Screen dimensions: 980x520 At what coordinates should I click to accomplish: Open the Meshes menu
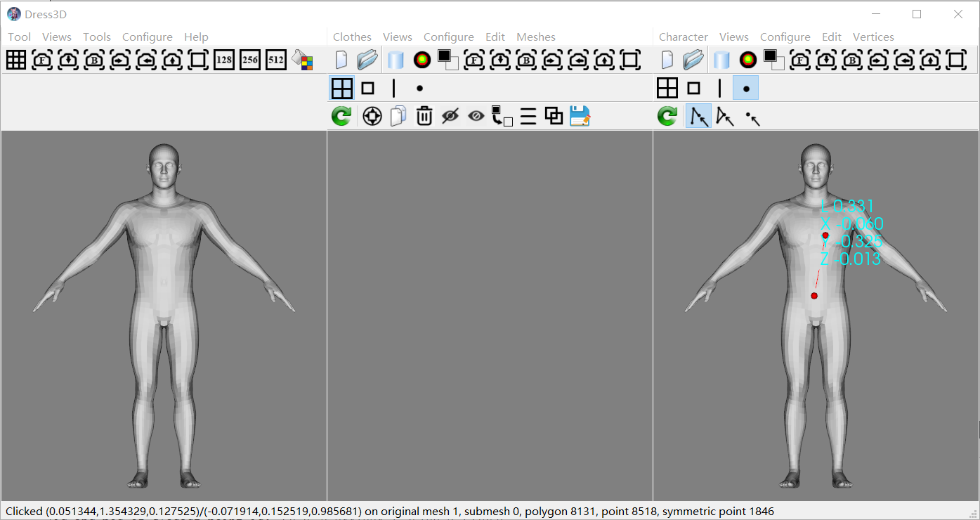535,37
